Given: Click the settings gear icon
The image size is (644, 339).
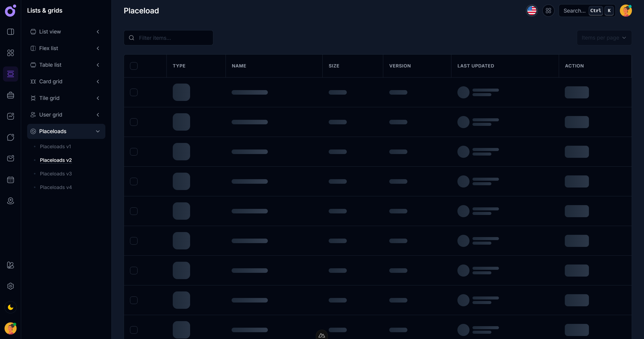Looking at the screenshot, I should coord(11,286).
